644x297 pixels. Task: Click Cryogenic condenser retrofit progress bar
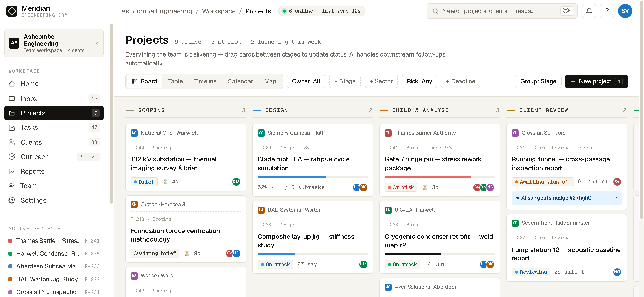pyautogui.click(x=440, y=254)
